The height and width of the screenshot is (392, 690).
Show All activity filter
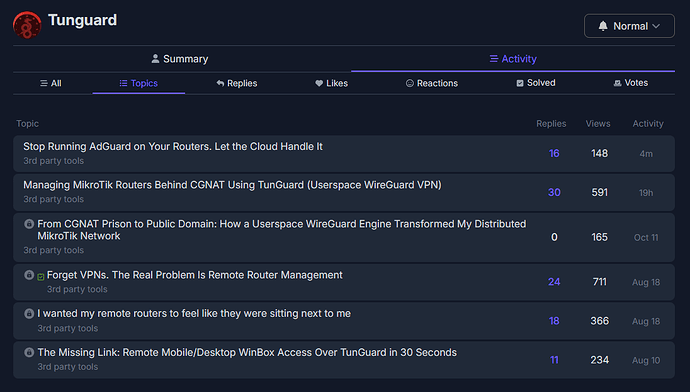pyautogui.click(x=51, y=83)
